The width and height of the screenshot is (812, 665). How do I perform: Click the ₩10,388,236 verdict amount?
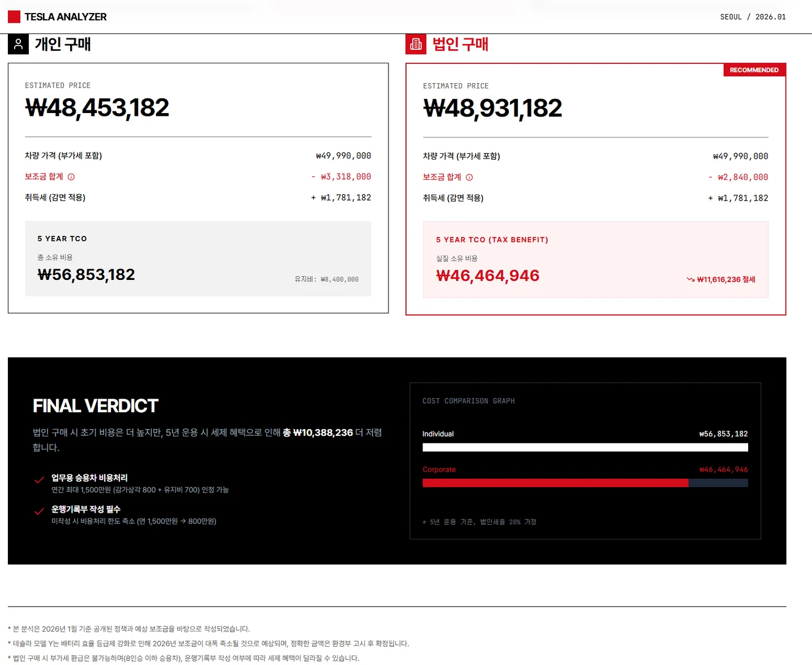click(x=323, y=433)
